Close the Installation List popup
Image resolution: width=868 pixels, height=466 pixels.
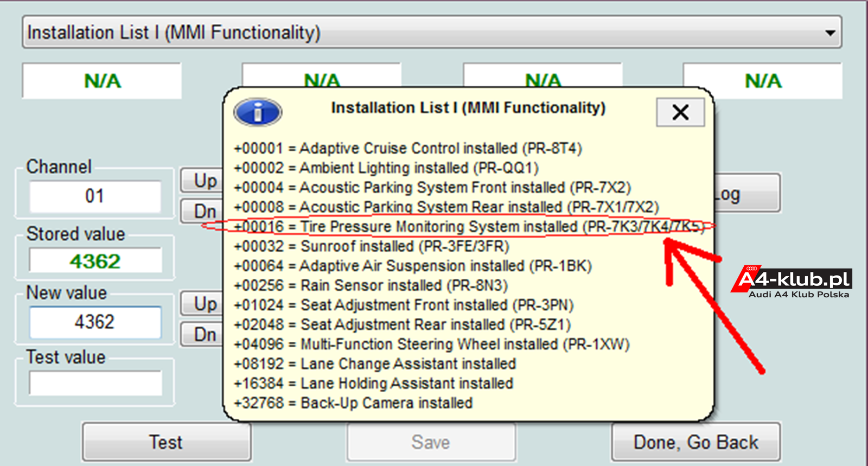pos(680,112)
